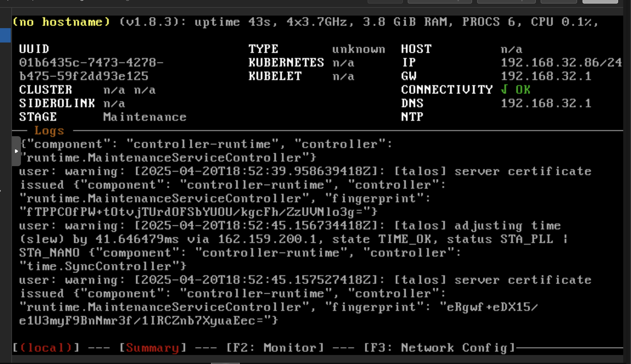
Task: Click the UUID line "01b6435c-7473-4278-"
Action: pyautogui.click(x=91, y=62)
